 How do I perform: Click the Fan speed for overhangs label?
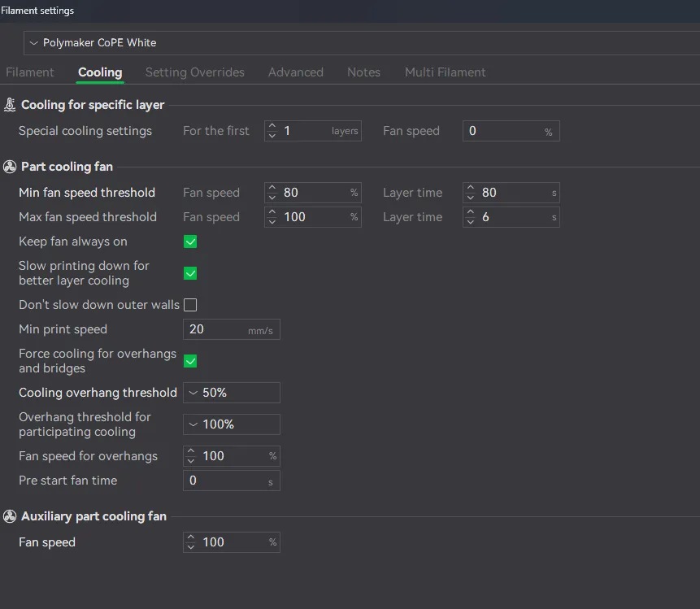88,456
